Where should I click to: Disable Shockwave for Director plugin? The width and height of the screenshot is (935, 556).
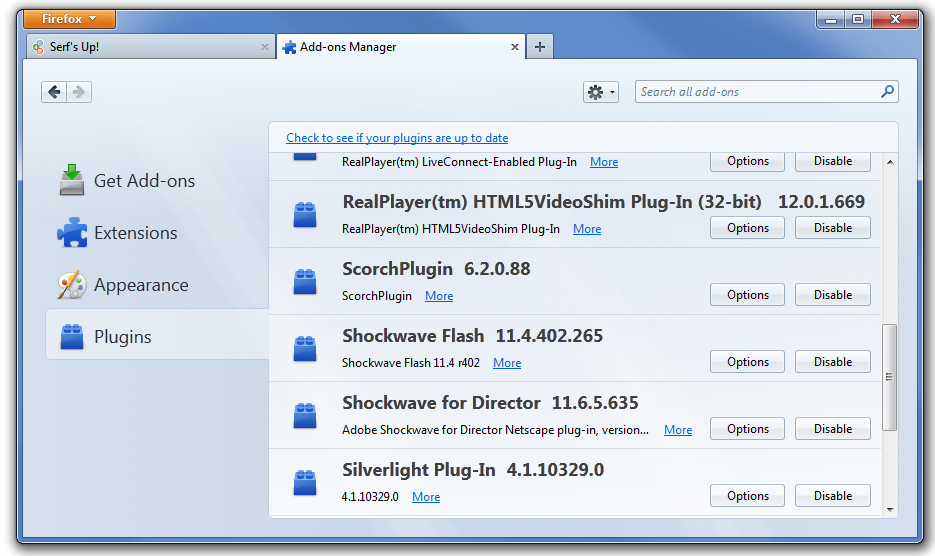(832, 429)
